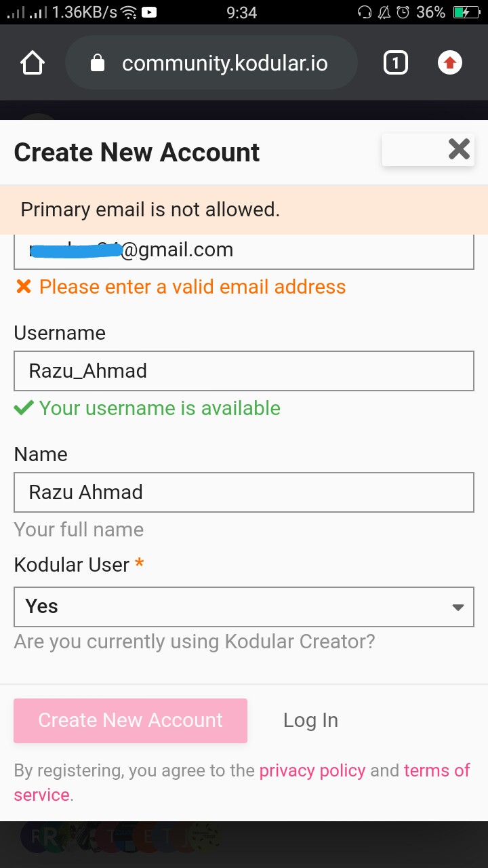Click the community.kodular.io address bar
The height and width of the screenshot is (868, 488).
[224, 64]
